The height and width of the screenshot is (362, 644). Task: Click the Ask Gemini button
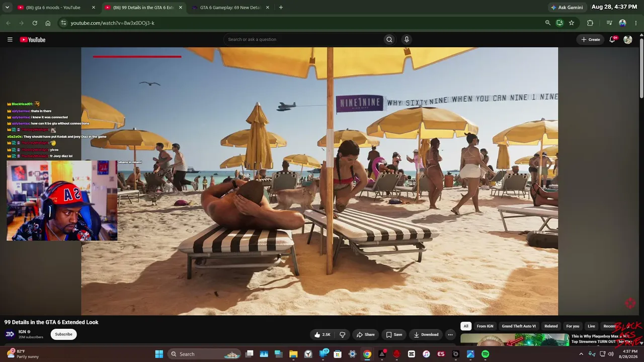[569, 8]
